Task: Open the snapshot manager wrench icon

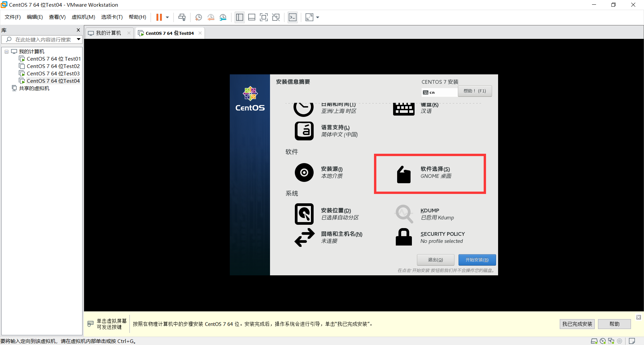Action: (223, 17)
